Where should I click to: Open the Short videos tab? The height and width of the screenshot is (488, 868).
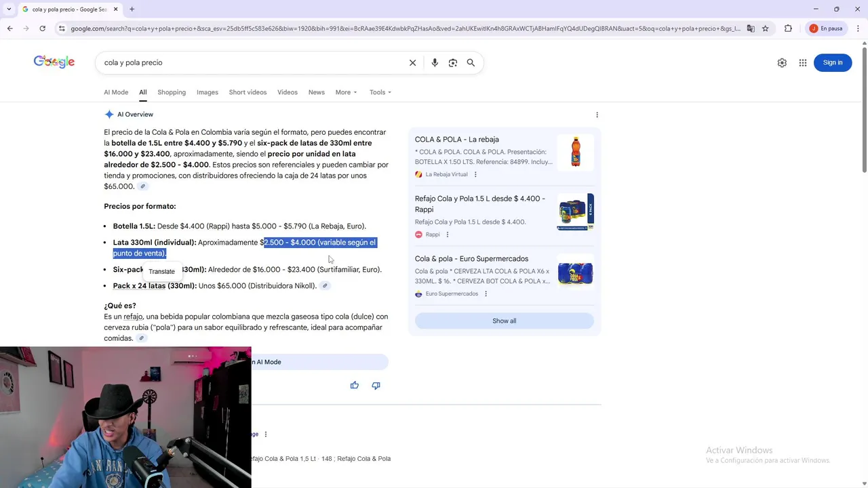248,92
